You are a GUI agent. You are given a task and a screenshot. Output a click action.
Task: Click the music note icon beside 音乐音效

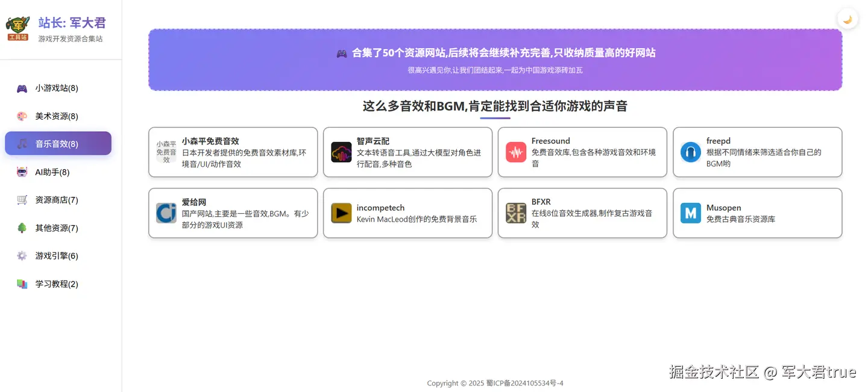22,144
